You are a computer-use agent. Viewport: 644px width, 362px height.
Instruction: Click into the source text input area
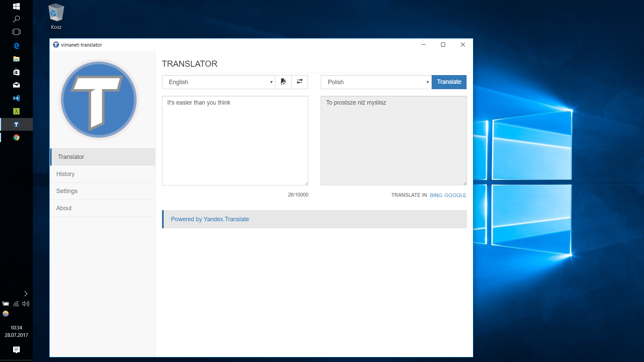(x=235, y=141)
